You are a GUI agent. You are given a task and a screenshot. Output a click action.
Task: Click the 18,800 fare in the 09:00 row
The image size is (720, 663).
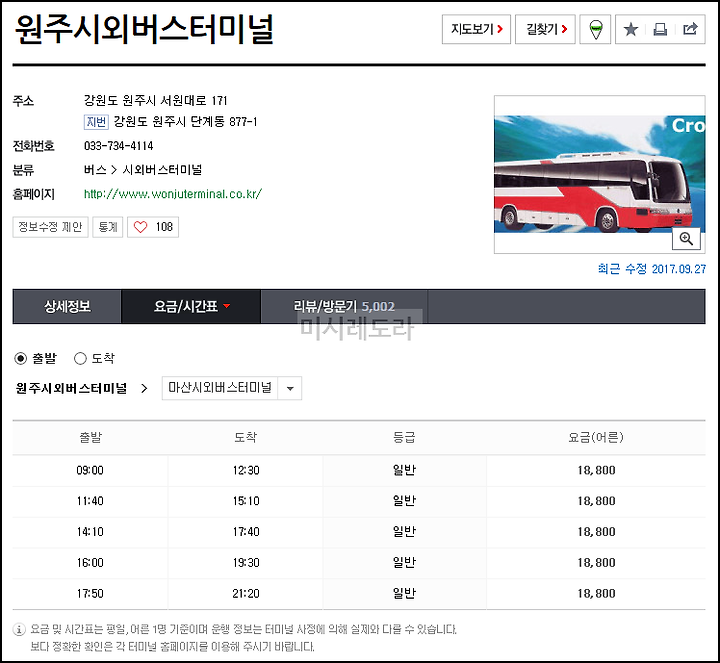point(596,470)
